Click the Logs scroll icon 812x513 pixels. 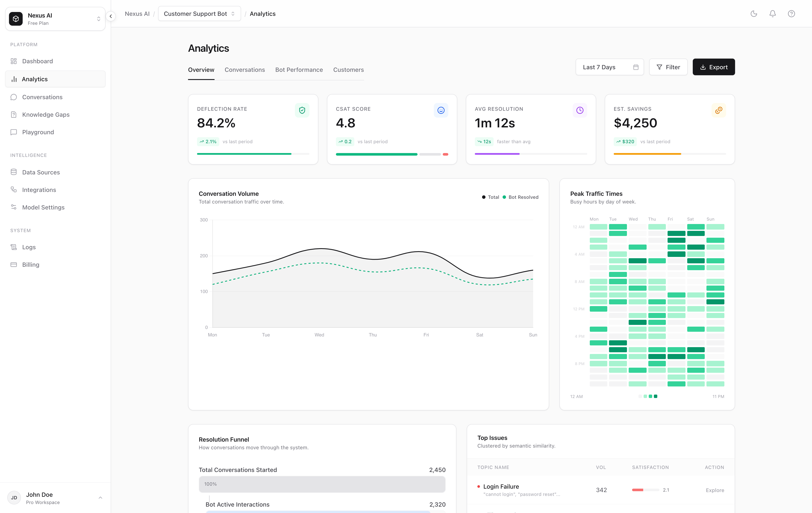pos(13,247)
